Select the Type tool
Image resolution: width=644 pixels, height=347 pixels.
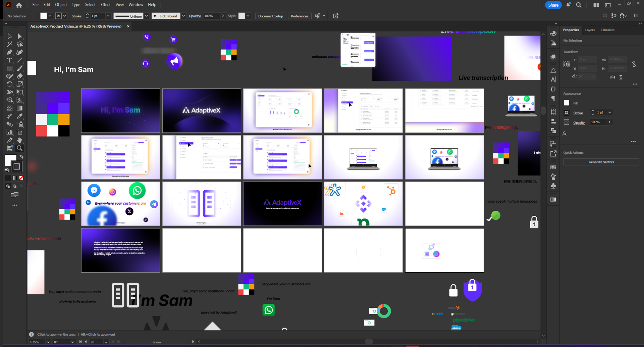tap(9, 60)
